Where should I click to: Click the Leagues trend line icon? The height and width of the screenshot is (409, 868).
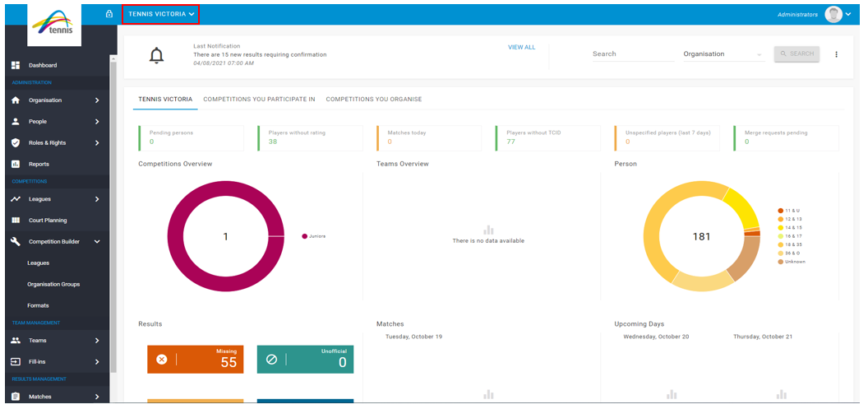(16, 199)
